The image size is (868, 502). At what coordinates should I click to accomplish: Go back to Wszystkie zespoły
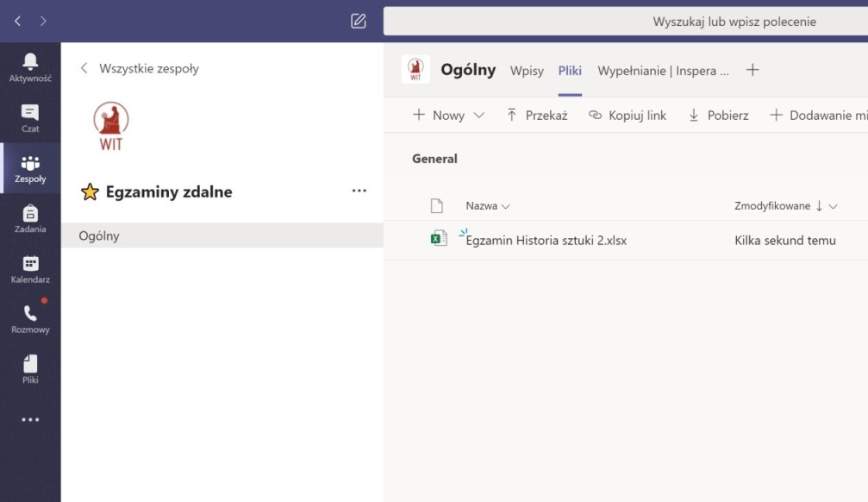[140, 68]
